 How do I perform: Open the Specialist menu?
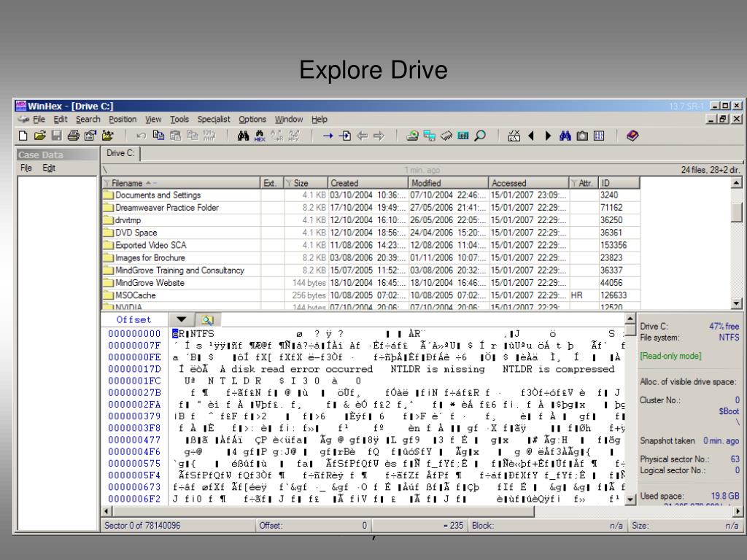[x=214, y=120]
